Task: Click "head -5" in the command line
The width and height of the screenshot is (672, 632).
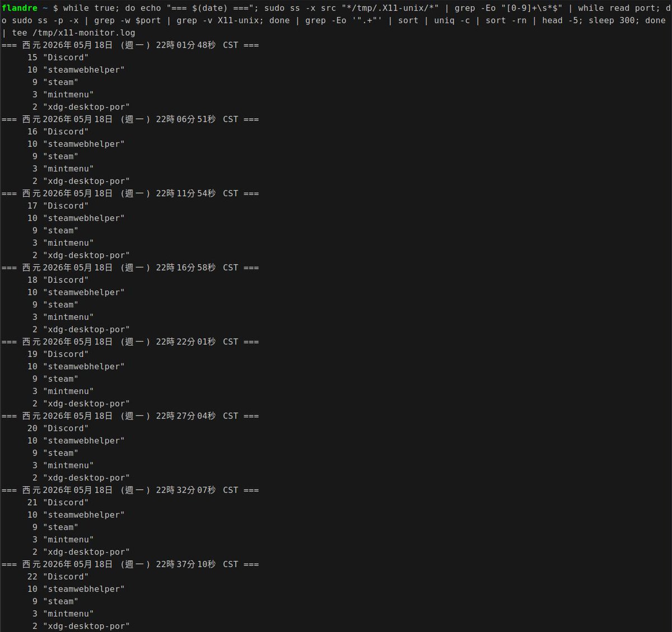Action: click(559, 20)
